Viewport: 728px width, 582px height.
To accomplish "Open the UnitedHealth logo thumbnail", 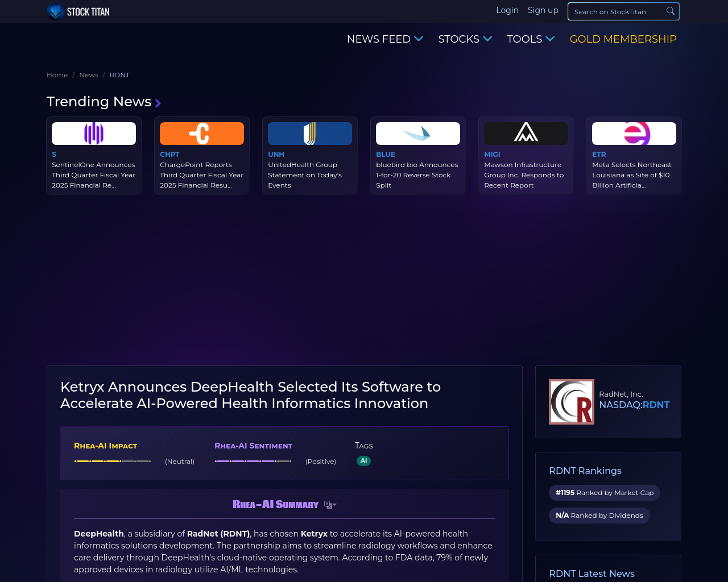I will pyautogui.click(x=310, y=134).
